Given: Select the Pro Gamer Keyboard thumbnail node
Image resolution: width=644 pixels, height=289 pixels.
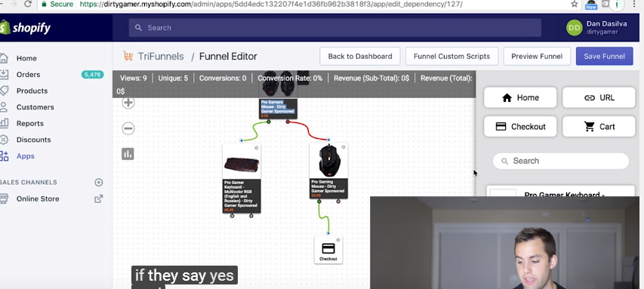Looking at the screenshot, I should tap(242, 178).
